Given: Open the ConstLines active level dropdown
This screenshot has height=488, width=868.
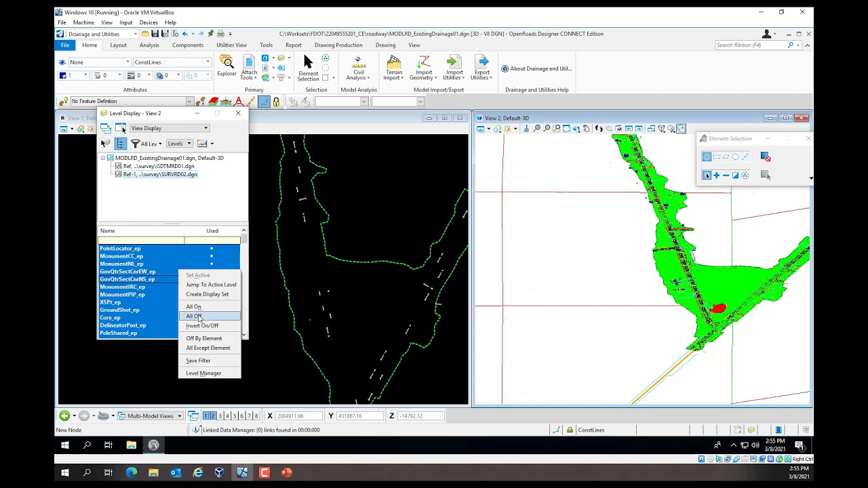Looking at the screenshot, I should point(172,62).
